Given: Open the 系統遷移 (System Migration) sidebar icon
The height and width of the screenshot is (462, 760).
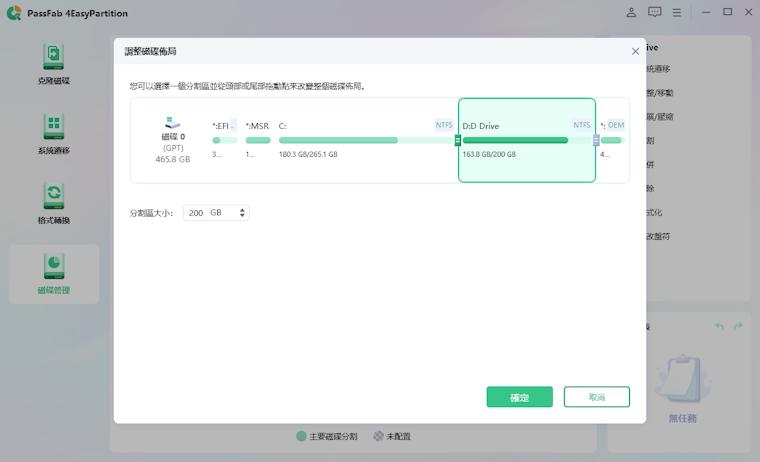Looking at the screenshot, I should pyautogui.click(x=53, y=127).
